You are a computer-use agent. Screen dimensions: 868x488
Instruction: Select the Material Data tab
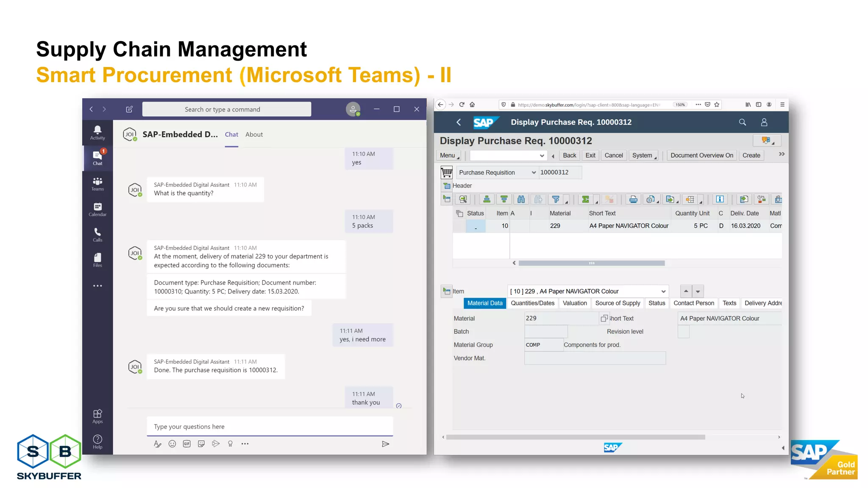click(485, 303)
